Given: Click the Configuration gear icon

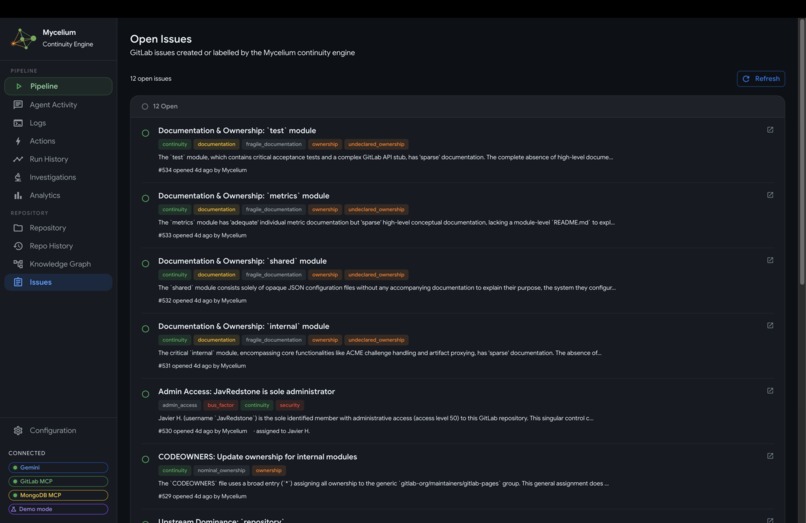Looking at the screenshot, I should click(x=18, y=430).
